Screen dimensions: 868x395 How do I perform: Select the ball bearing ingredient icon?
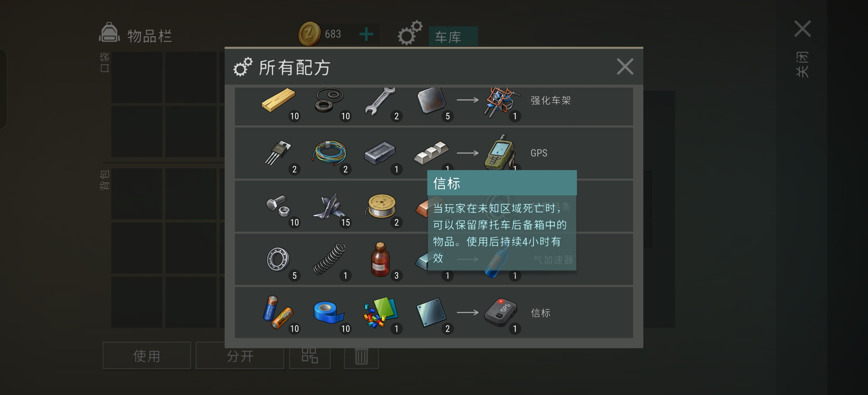tap(278, 259)
